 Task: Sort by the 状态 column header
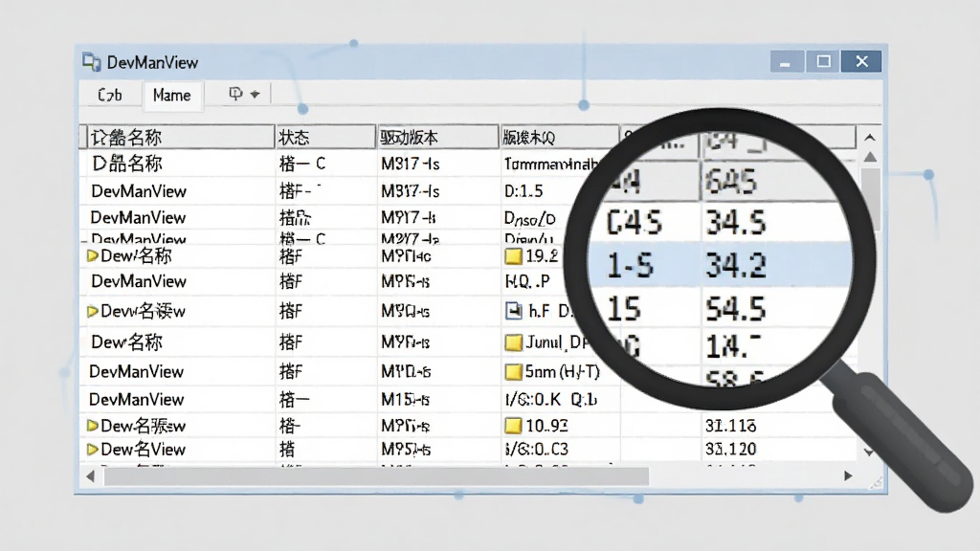325,137
